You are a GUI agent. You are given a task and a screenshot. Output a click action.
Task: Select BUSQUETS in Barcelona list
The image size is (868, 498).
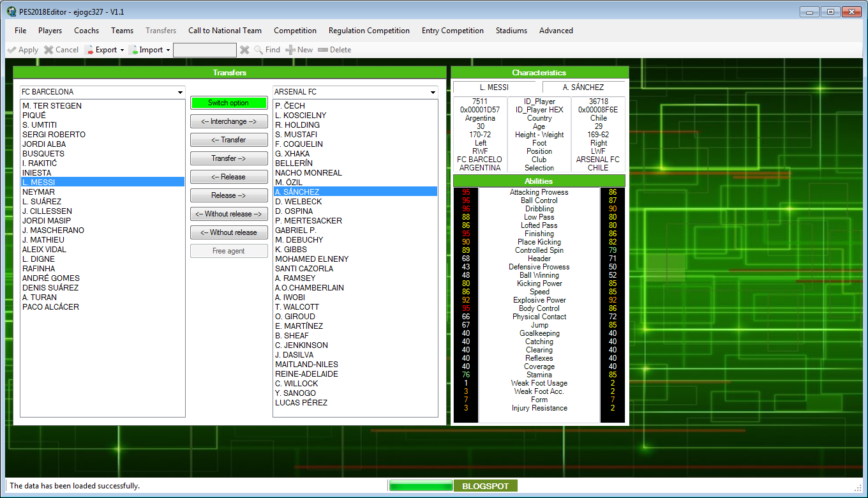click(102, 154)
